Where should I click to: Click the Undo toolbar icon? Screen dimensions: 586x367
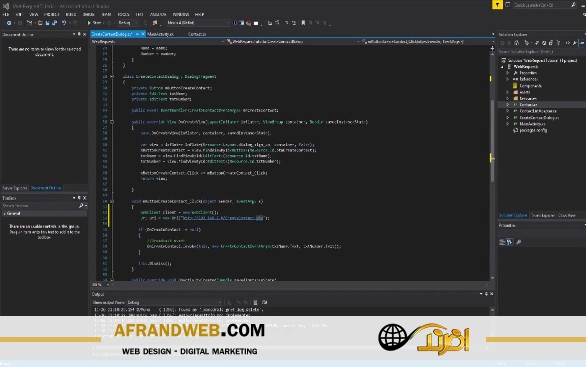pyautogui.click(x=64, y=23)
